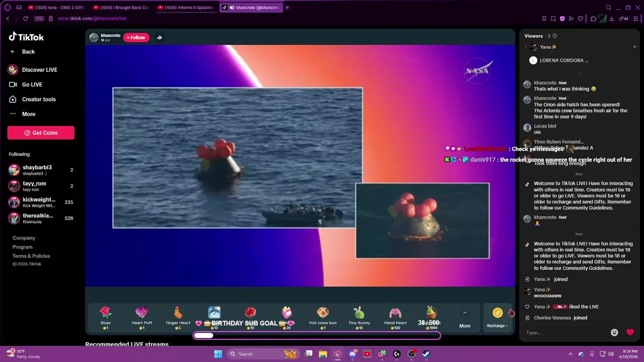Click the TikTok logo
Image resolution: width=644 pixels, height=362 pixels.
(x=26, y=37)
